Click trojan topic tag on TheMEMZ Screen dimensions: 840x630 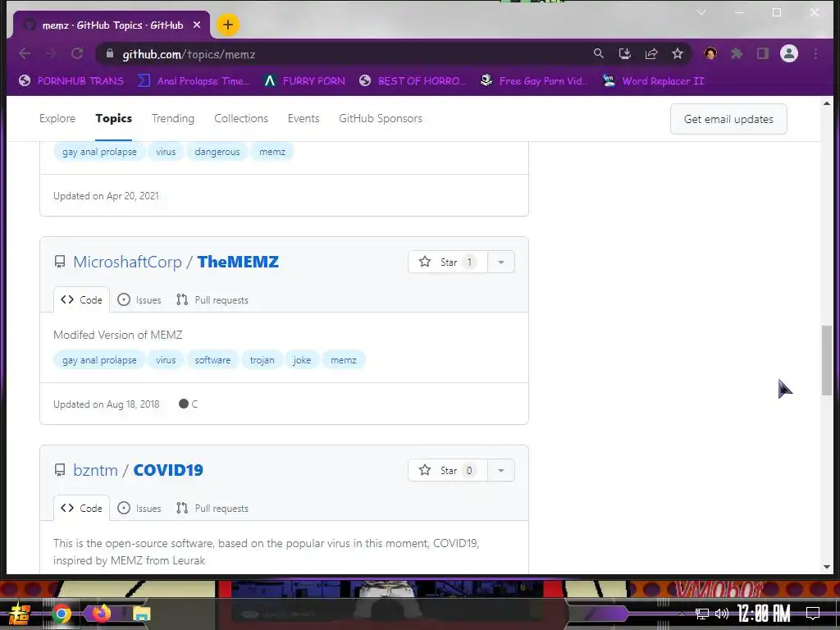coord(262,360)
